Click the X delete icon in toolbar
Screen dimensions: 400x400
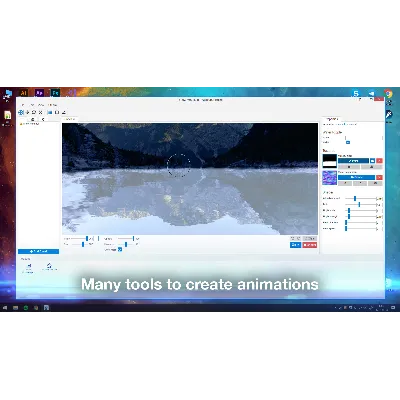pyautogui.click(x=40, y=113)
